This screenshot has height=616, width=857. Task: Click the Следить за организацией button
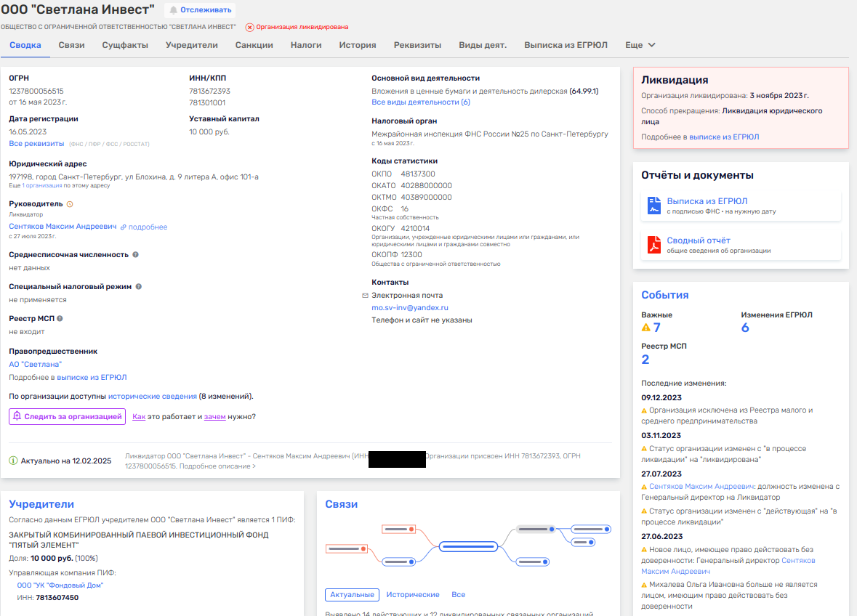(x=67, y=416)
